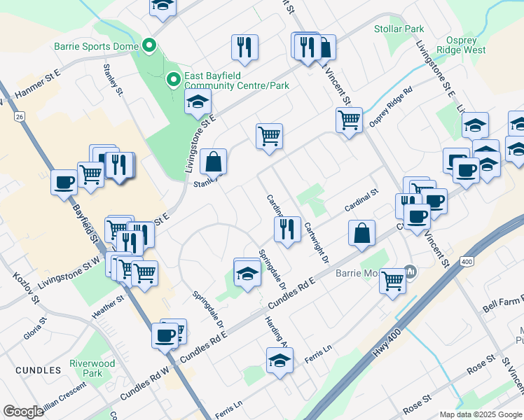The width and height of the screenshot is (524, 420).
Task: Open the Barrie Mosque place-of-worship icon
Action: coord(410,271)
